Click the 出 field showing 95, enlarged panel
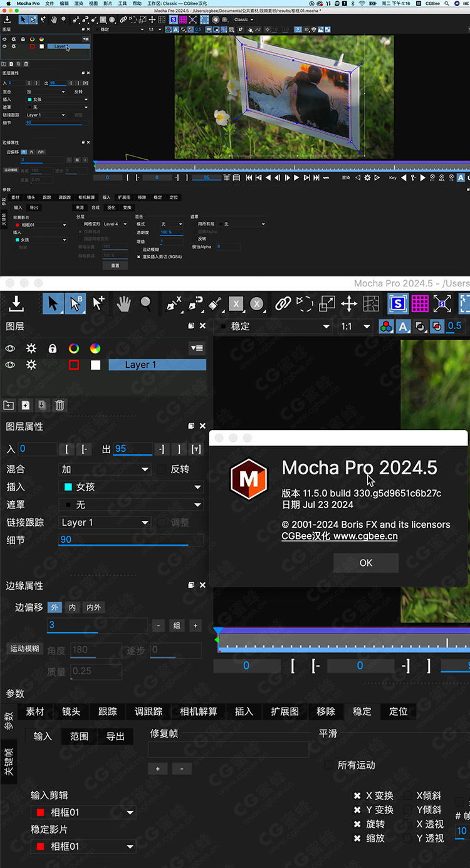Screen dimensions: 470x868 click(x=133, y=449)
